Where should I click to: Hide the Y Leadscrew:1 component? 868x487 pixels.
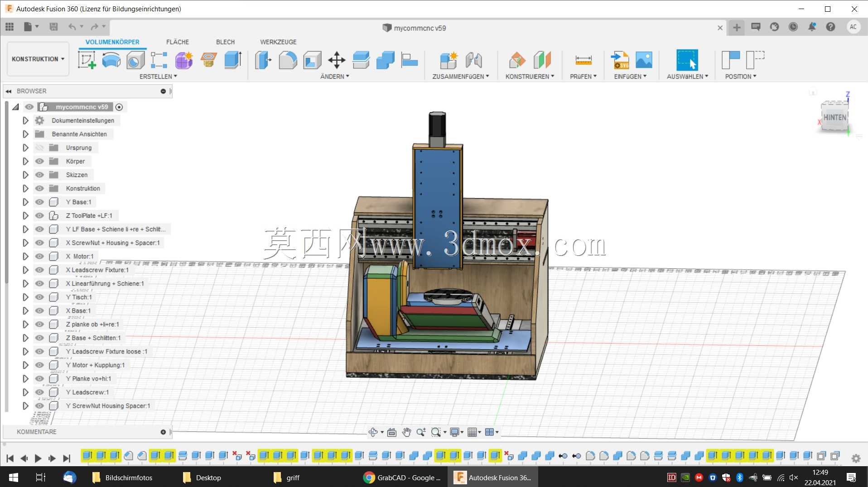(x=40, y=392)
